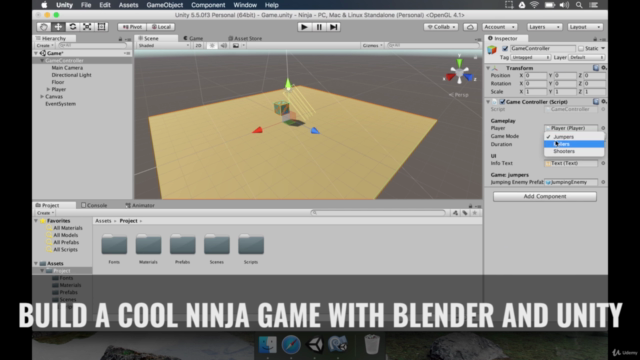Open the Hierarchy Create dropdown

coord(44,45)
